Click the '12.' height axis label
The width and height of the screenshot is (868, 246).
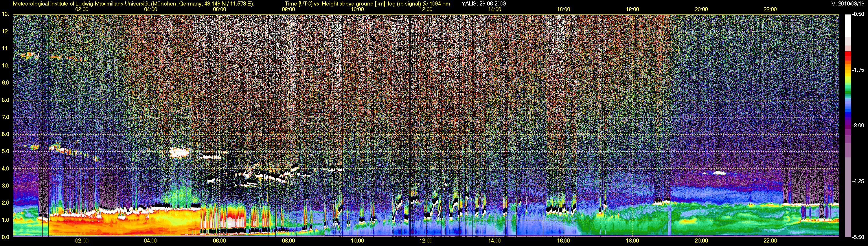(x=5, y=31)
